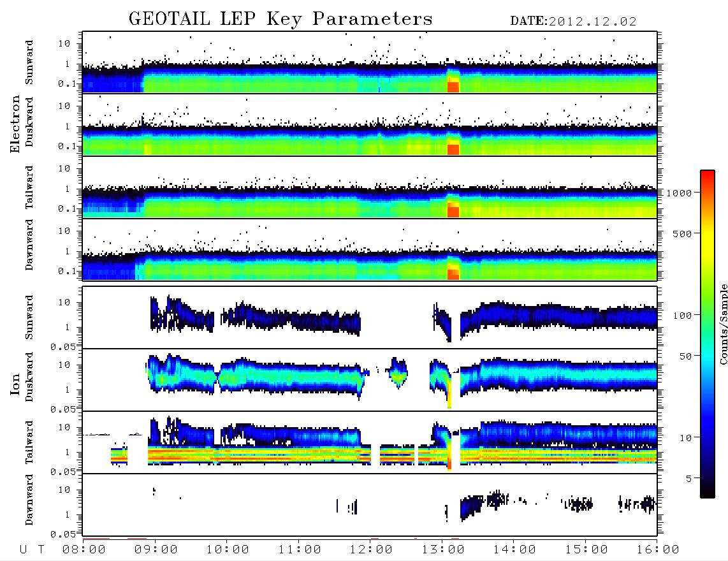This screenshot has height=561, width=728.
Task: Click the orange burst in Electron Duskward panel
Action: [453, 149]
